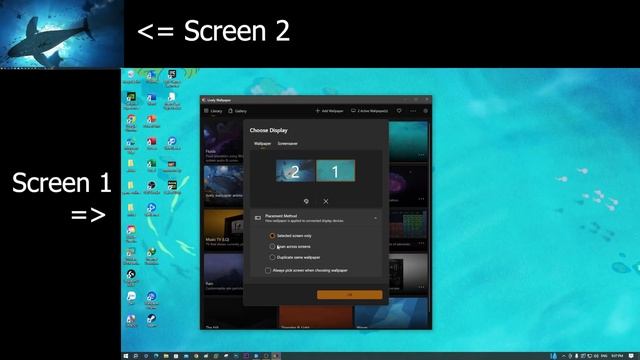The height and width of the screenshot is (360, 640).
Task: Open the Windows Start menu
Action: pos(126,356)
